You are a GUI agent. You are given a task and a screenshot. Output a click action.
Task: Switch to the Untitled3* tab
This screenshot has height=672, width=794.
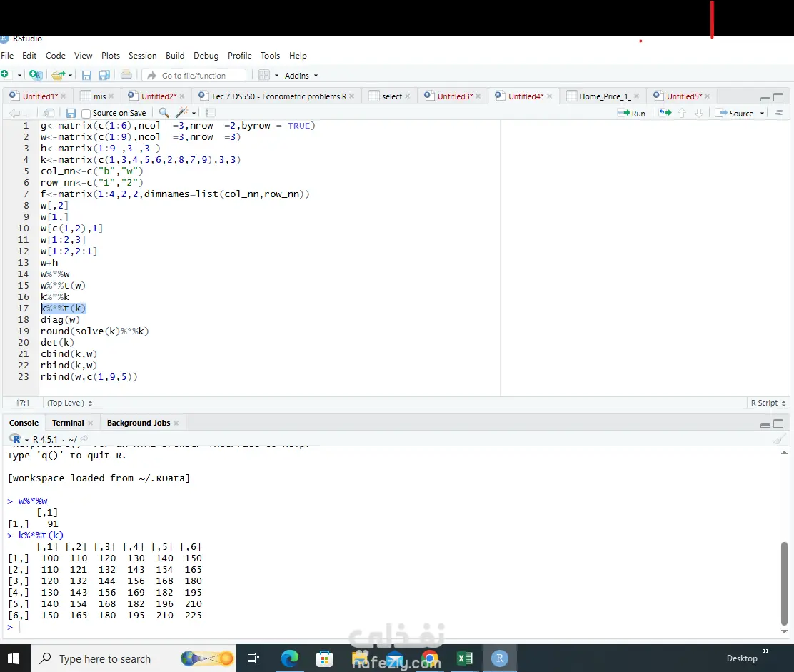455,96
